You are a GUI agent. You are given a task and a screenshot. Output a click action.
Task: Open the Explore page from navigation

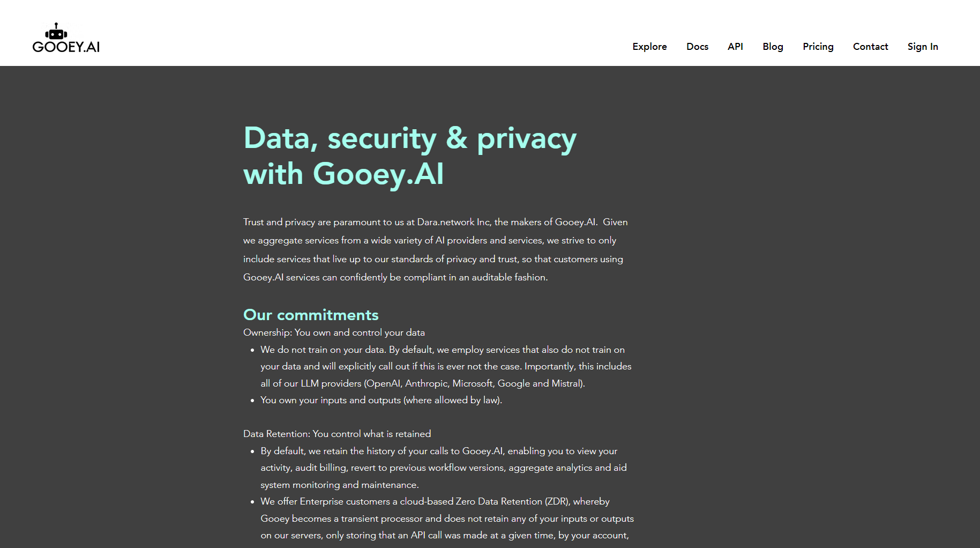click(649, 47)
